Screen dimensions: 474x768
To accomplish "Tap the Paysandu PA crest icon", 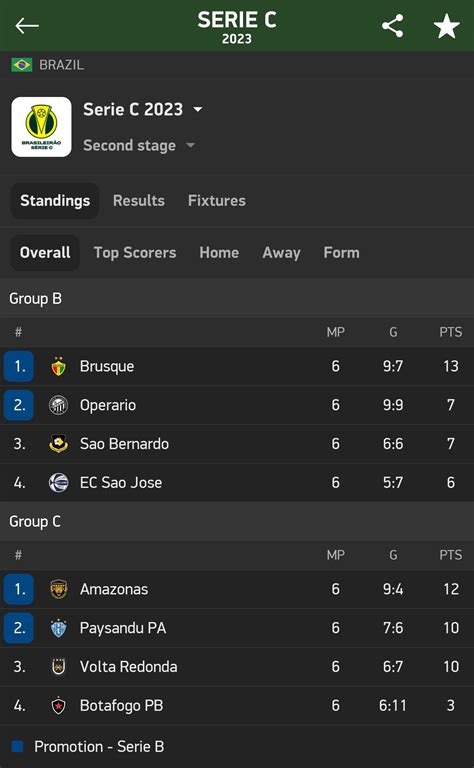I will (x=58, y=628).
